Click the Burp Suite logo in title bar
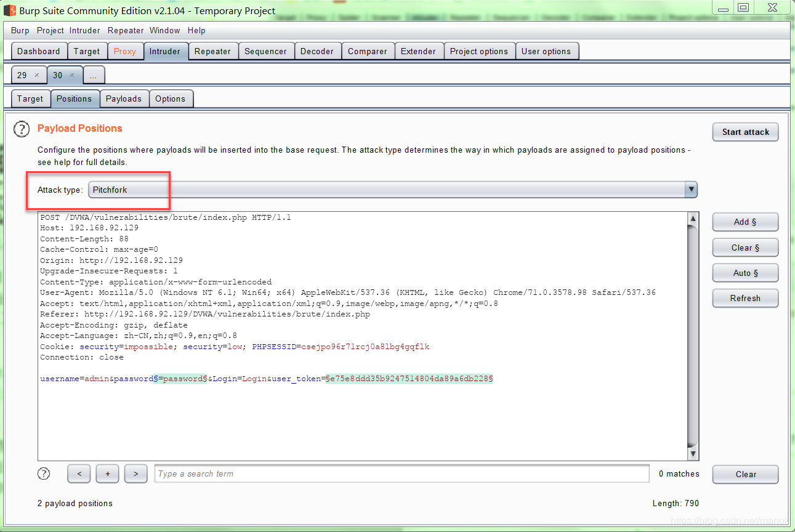 click(x=9, y=10)
